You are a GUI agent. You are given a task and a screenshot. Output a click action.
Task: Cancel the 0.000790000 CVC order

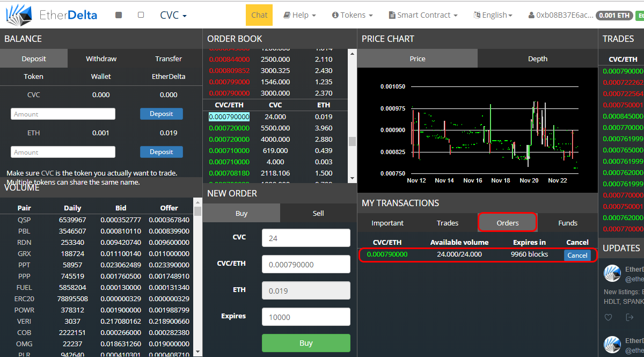click(x=577, y=255)
